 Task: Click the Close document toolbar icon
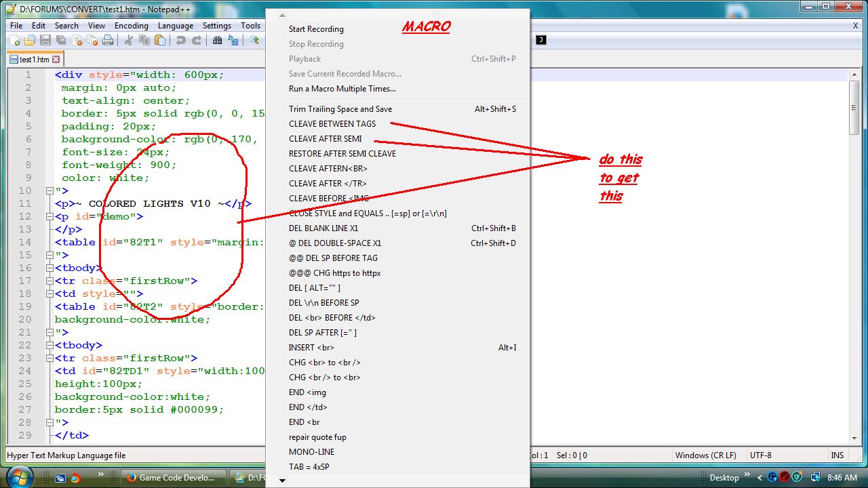(x=77, y=41)
